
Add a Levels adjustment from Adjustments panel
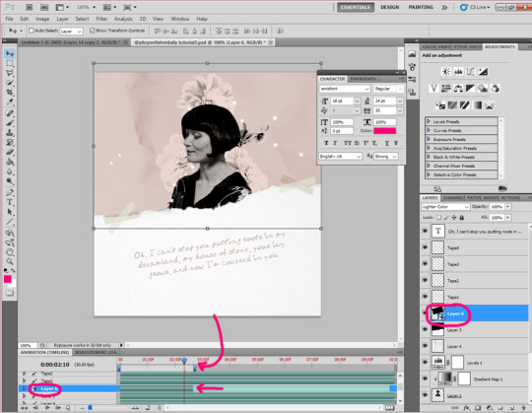[458, 71]
